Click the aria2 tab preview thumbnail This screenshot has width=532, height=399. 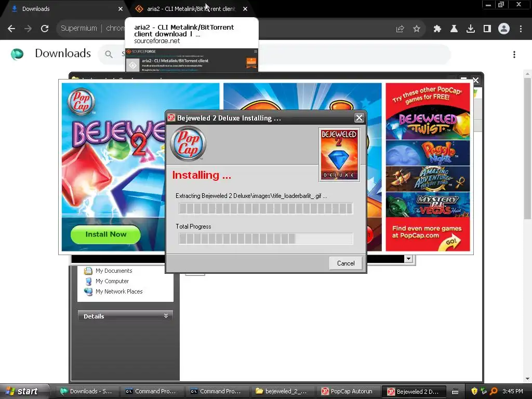click(x=192, y=60)
